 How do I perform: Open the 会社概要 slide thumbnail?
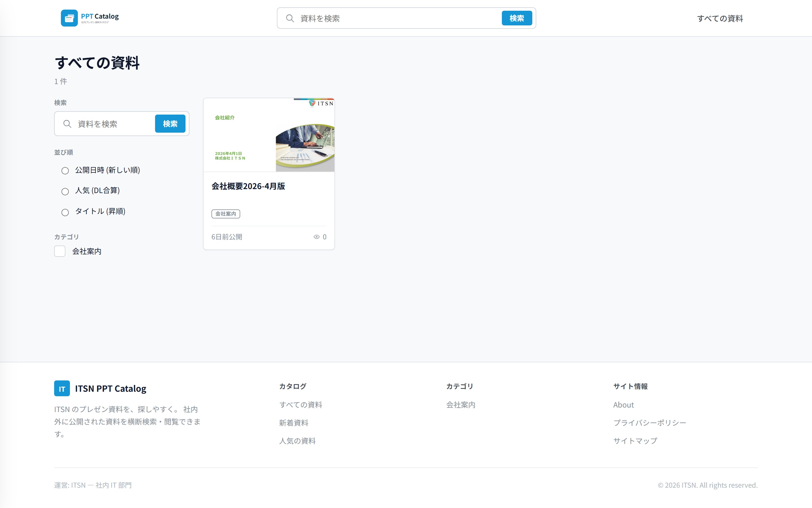(269, 135)
